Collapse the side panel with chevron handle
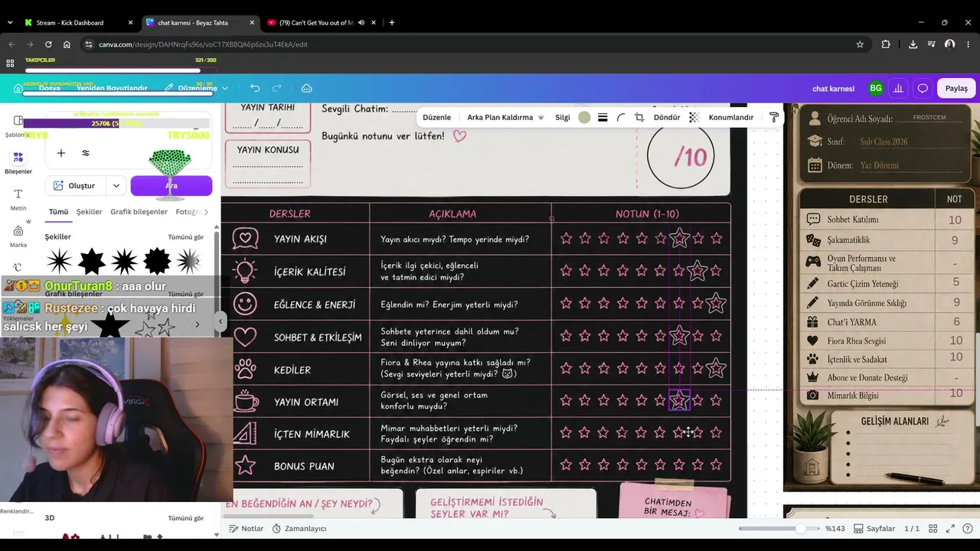980x551 pixels. pyautogui.click(x=220, y=321)
